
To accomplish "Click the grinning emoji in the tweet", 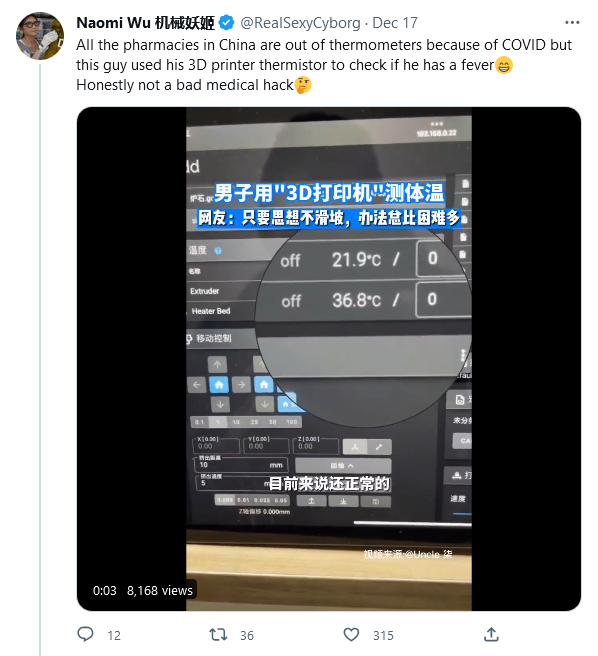I will point(504,65).
